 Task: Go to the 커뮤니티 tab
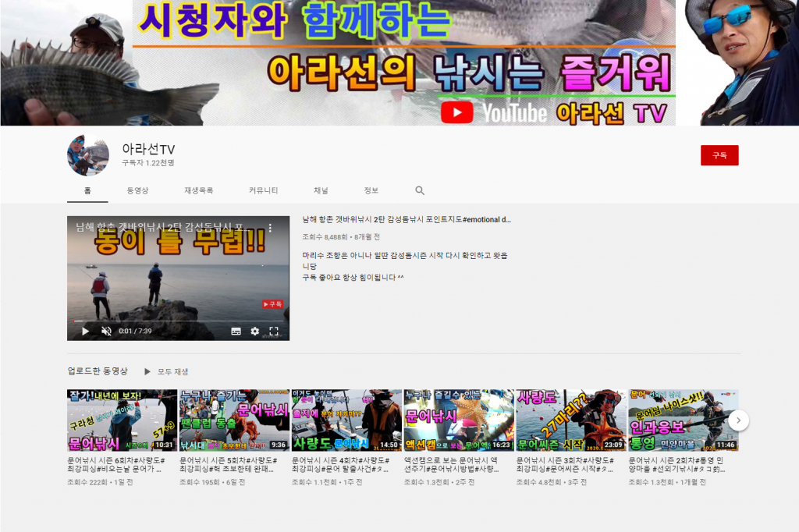(x=264, y=190)
